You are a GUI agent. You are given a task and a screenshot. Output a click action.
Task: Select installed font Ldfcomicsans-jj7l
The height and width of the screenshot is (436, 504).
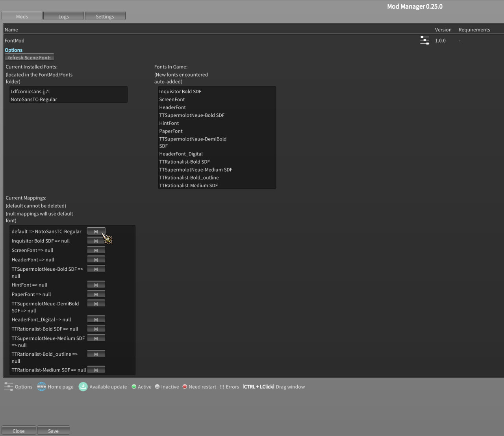(30, 91)
